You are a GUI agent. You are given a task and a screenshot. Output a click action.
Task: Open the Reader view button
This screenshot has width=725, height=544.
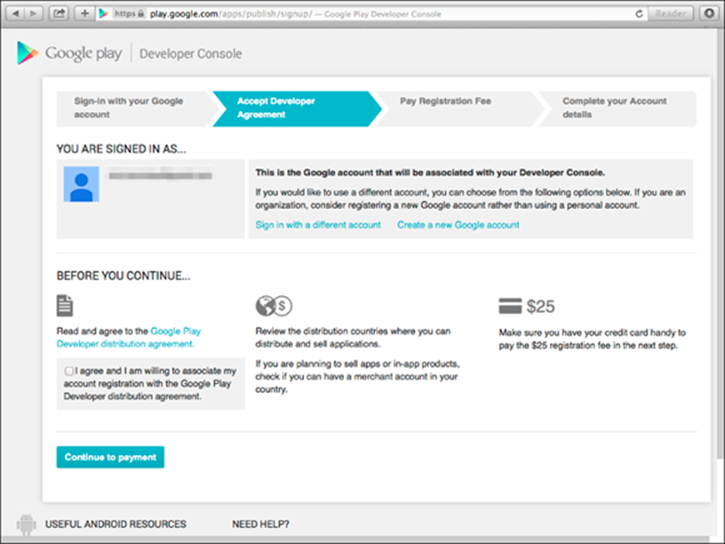click(x=670, y=13)
